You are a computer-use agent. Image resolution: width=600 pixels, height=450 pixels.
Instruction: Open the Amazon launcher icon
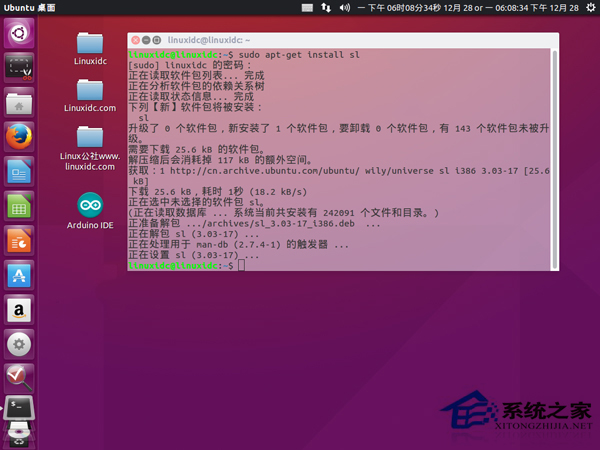click(x=19, y=310)
